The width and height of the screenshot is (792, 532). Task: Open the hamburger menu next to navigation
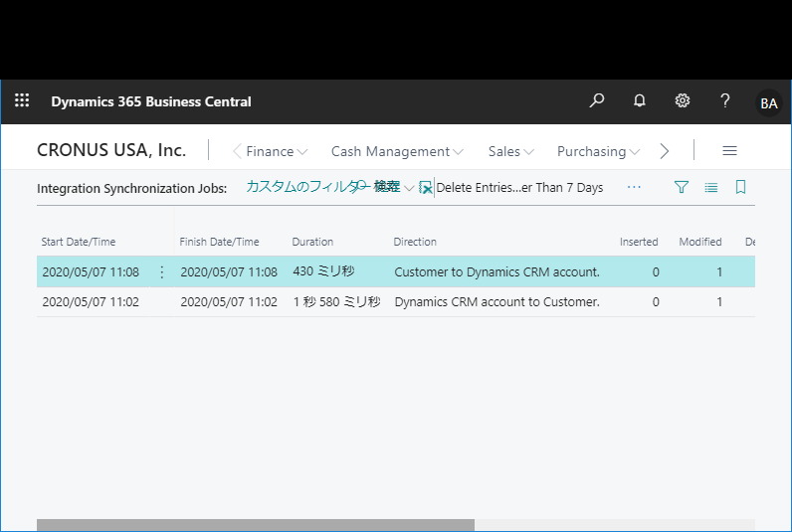[729, 151]
